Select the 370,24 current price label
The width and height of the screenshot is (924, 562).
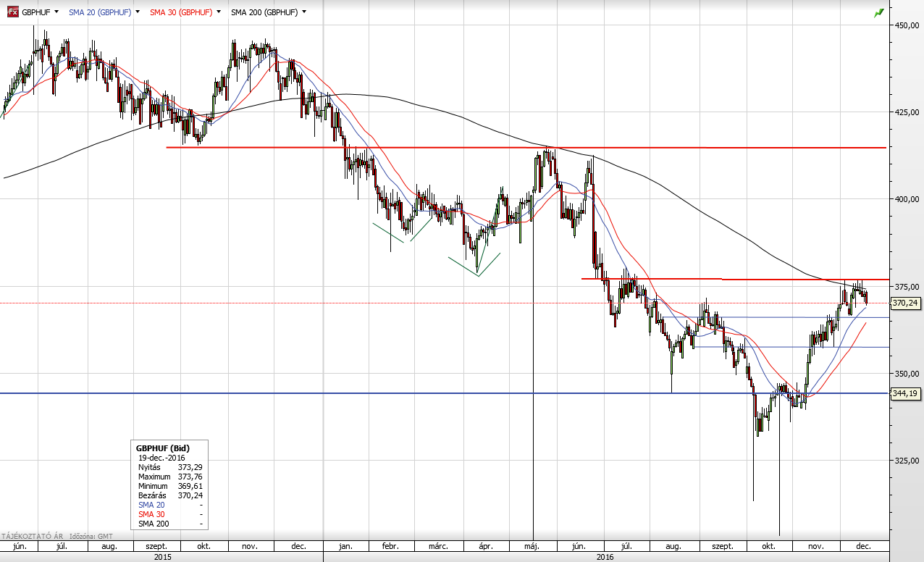905,304
